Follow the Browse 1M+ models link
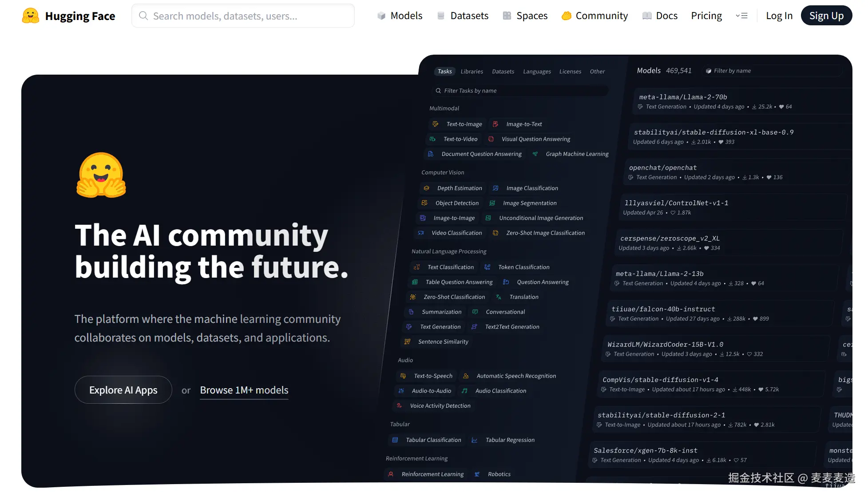This screenshot has width=868, height=497. (x=244, y=390)
